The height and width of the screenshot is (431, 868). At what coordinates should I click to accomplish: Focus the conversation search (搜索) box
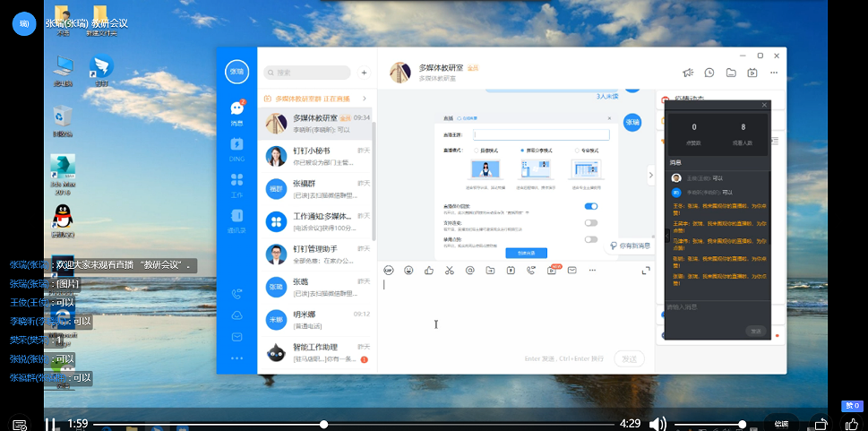tap(307, 73)
